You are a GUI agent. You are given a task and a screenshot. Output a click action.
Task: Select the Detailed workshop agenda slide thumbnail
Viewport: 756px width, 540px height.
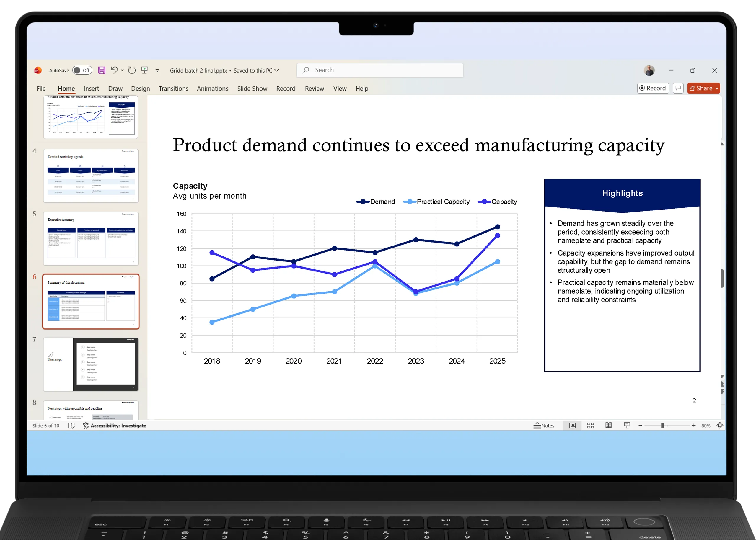(x=90, y=176)
